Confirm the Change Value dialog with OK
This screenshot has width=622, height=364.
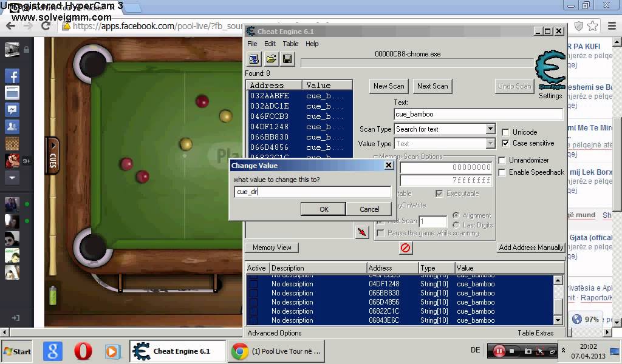(x=323, y=209)
